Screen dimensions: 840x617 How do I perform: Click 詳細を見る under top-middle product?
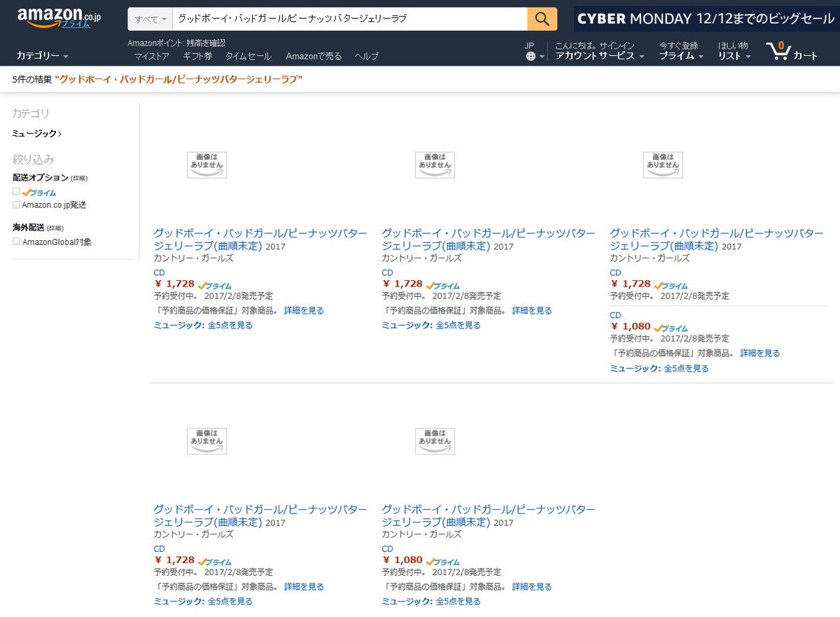pos(532,310)
